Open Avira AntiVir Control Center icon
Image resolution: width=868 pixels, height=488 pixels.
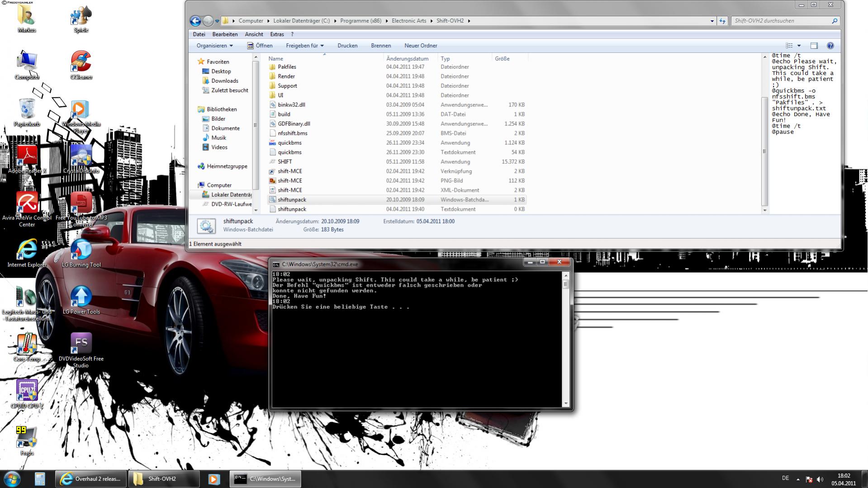coord(27,209)
